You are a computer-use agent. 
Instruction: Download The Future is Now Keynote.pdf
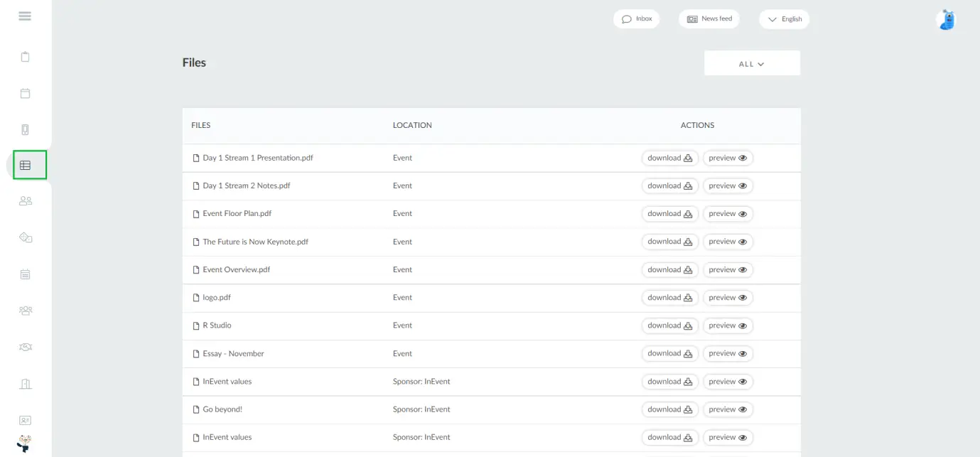coord(670,242)
